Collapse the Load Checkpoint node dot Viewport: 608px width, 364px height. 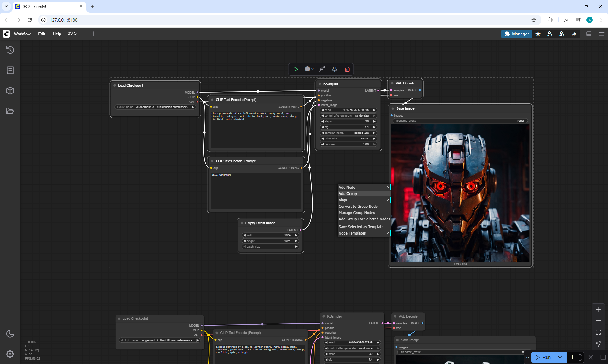pos(115,85)
